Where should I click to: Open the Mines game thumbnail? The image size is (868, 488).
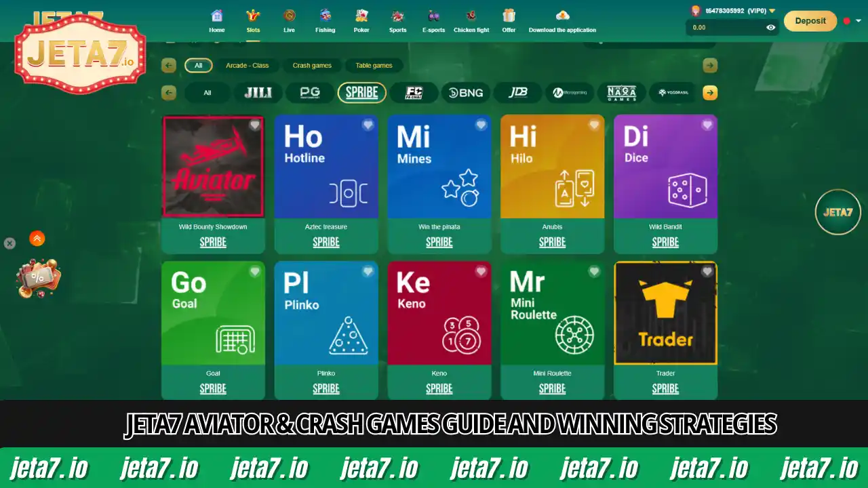point(439,167)
